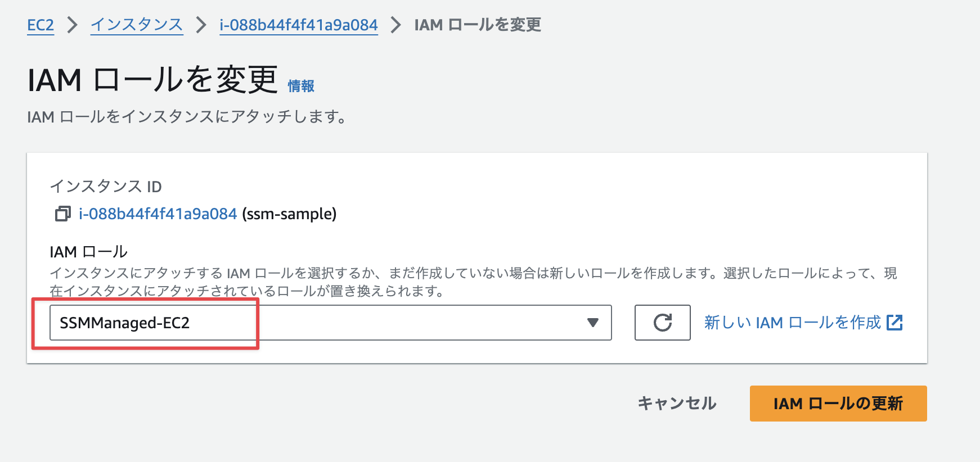Click IAM ロールの更新 to apply the role
980x462 pixels.
tap(837, 404)
